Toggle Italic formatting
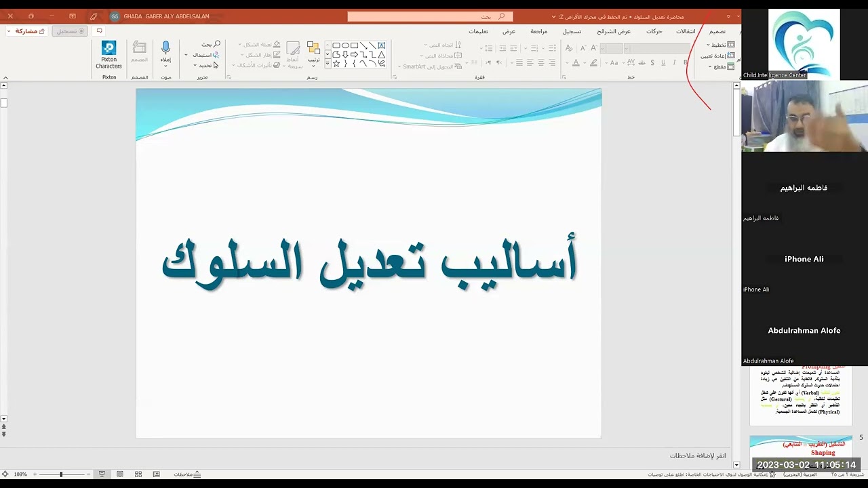This screenshot has height=488, width=868. click(x=674, y=62)
